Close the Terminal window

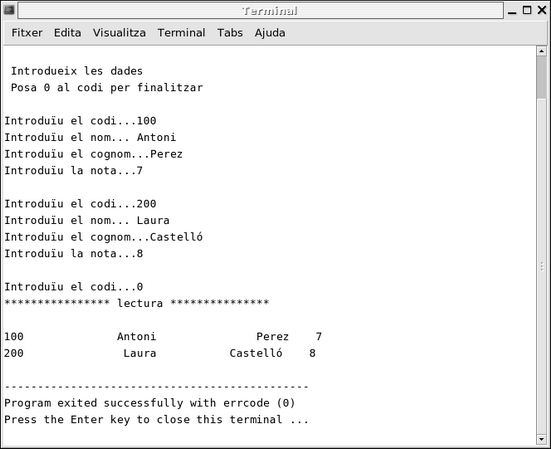(542, 10)
